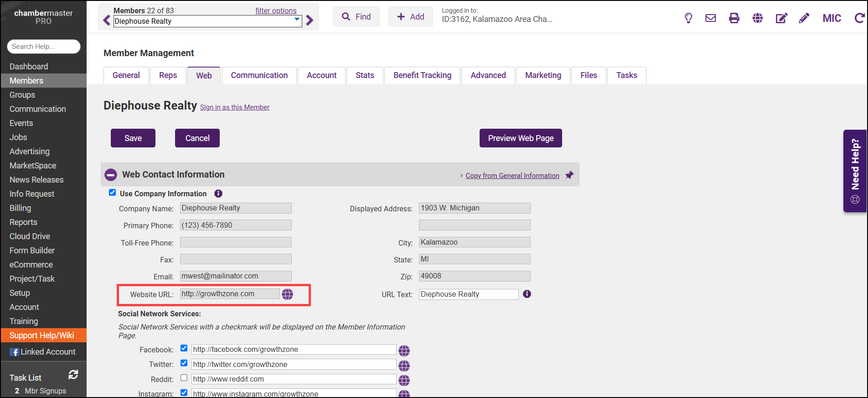Collapse the Web Contact Information section
Viewport: 868px width, 398px height.
click(x=111, y=175)
